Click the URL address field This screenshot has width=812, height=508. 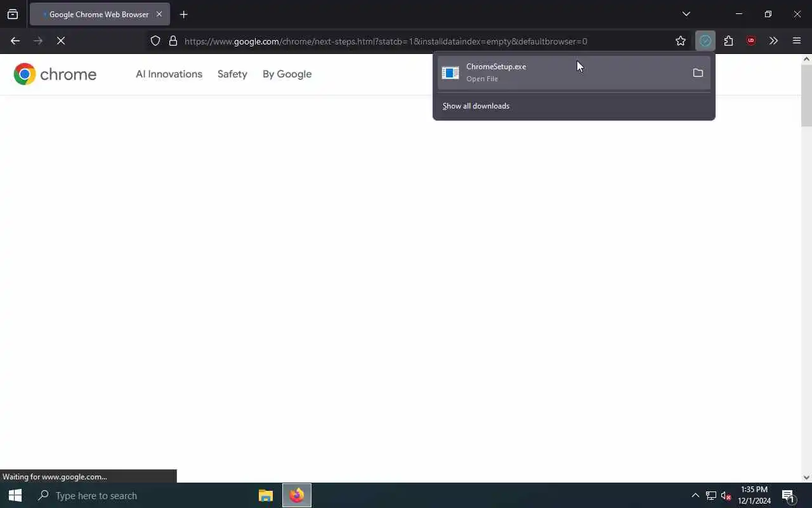[417, 41]
